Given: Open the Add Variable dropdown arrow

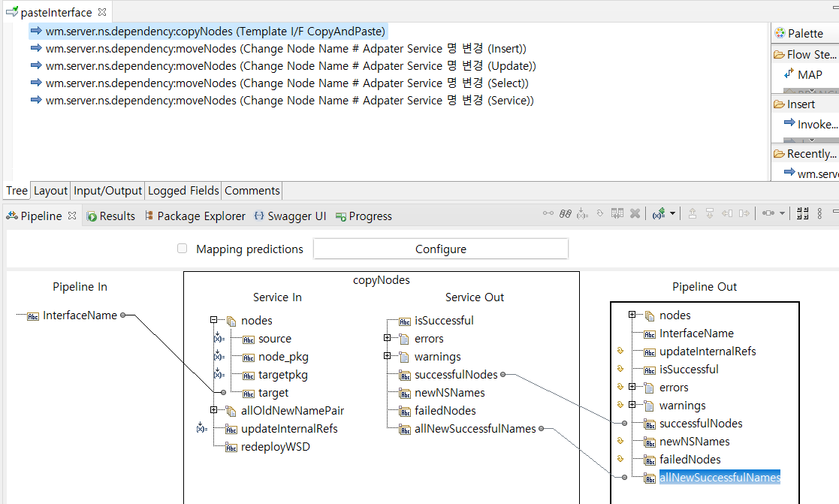Looking at the screenshot, I should (x=672, y=214).
